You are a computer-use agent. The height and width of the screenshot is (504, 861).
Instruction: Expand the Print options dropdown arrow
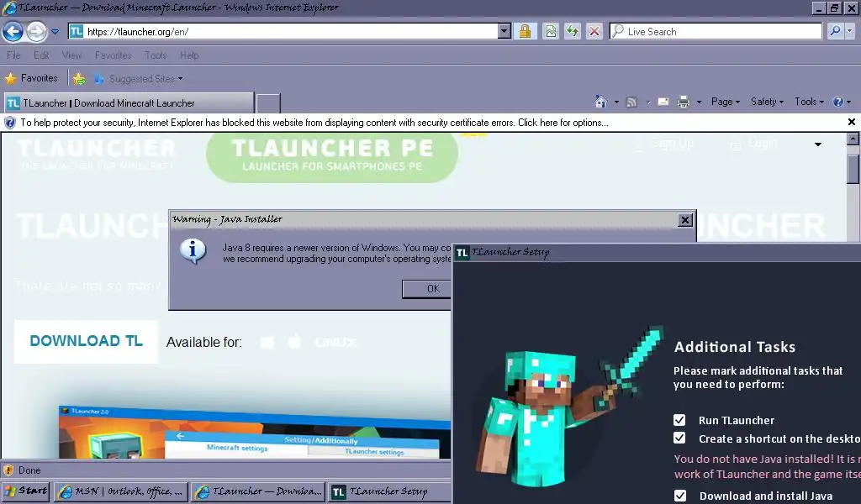[x=699, y=102]
